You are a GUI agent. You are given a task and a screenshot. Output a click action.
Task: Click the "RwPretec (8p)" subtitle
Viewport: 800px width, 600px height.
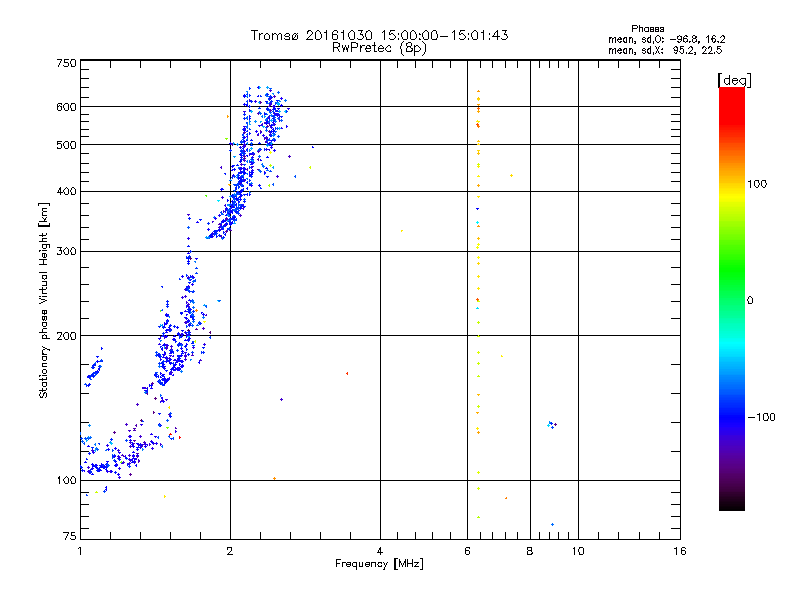(x=379, y=48)
